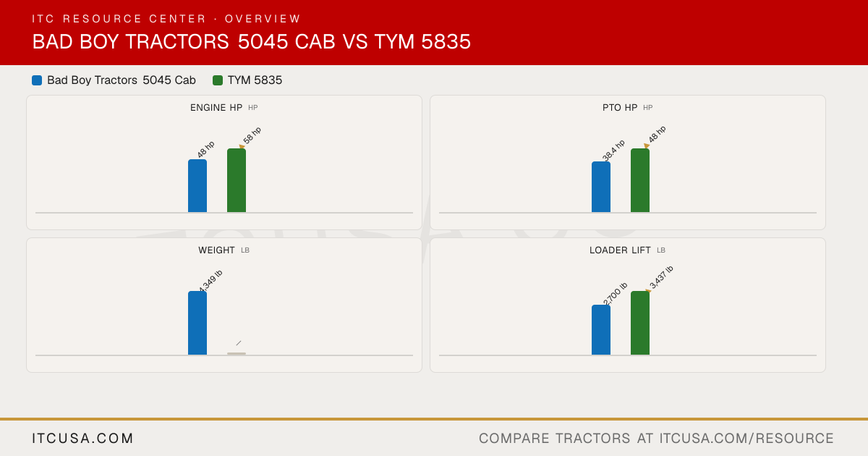Click the winner triangle marker on PTO HP

click(646, 146)
